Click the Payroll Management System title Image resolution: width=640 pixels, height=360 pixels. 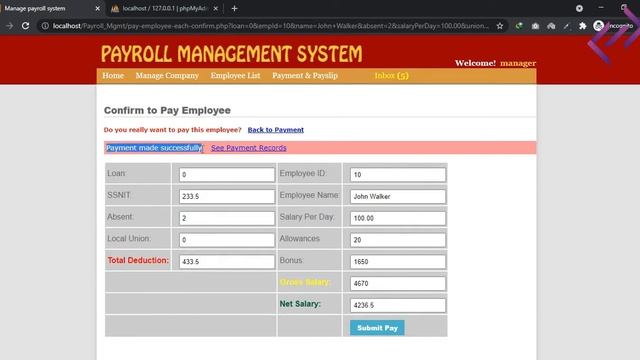click(231, 54)
